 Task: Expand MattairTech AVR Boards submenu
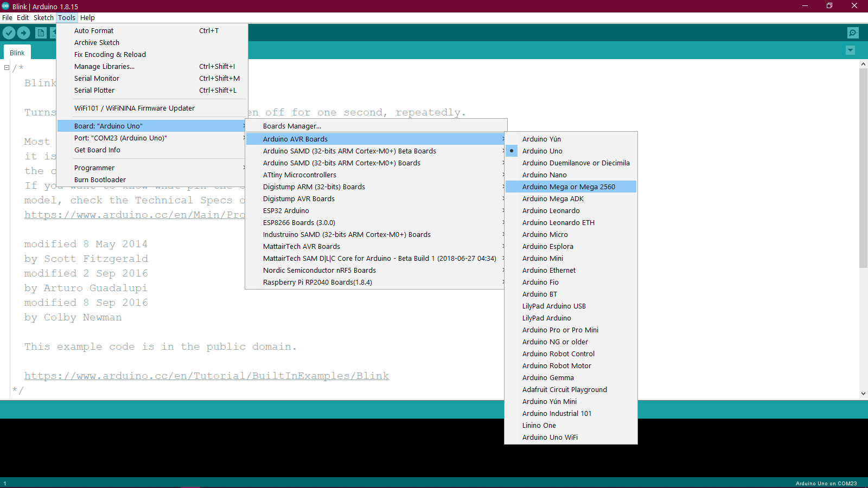click(376, 246)
